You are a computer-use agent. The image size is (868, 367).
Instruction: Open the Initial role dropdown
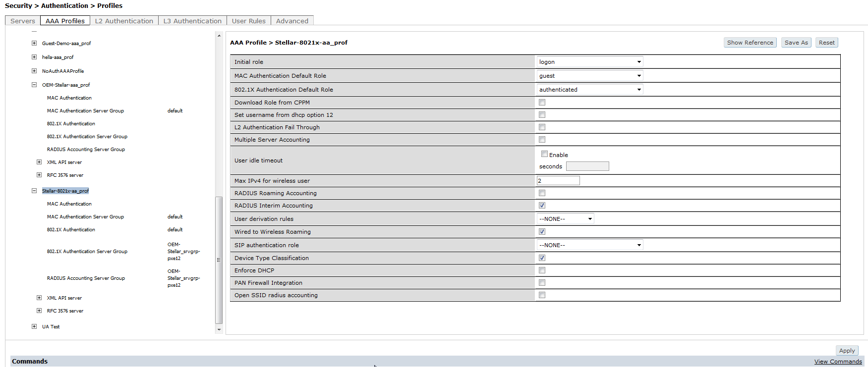(589, 62)
